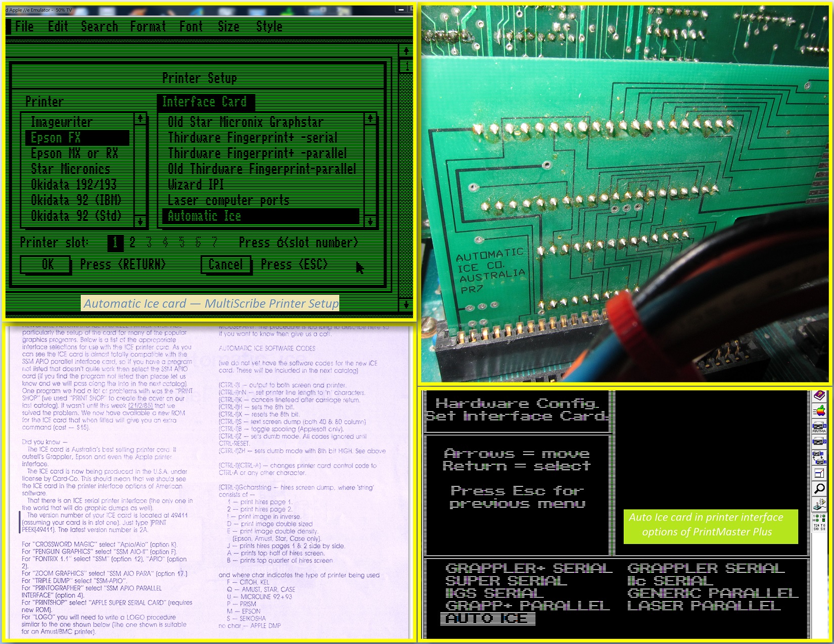834x644 pixels.
Task: Click the drive status indicator panel
Action: tap(819, 522)
